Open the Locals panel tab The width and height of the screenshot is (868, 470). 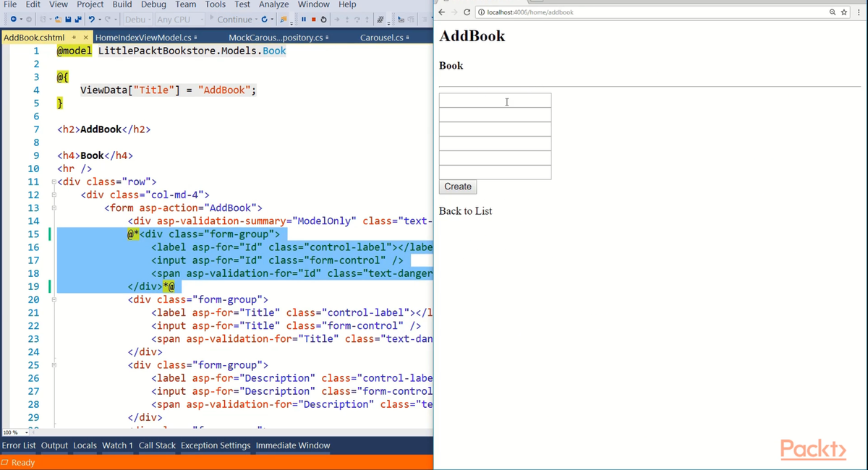(x=85, y=445)
